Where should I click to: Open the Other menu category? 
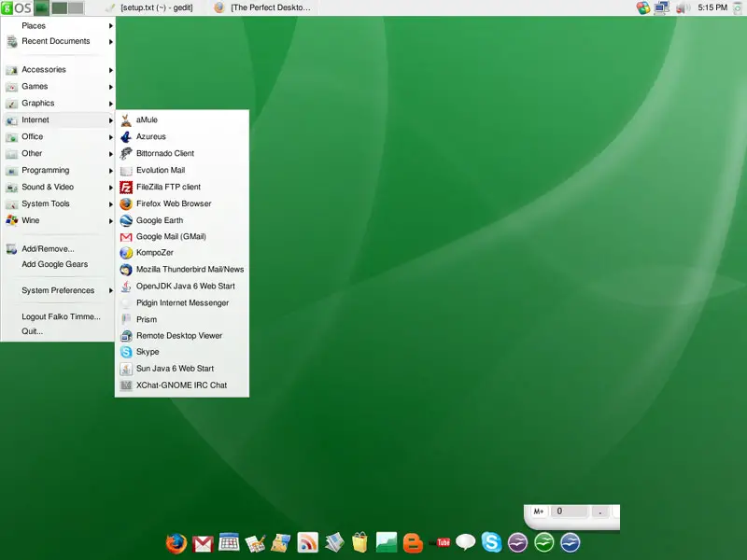coord(59,153)
